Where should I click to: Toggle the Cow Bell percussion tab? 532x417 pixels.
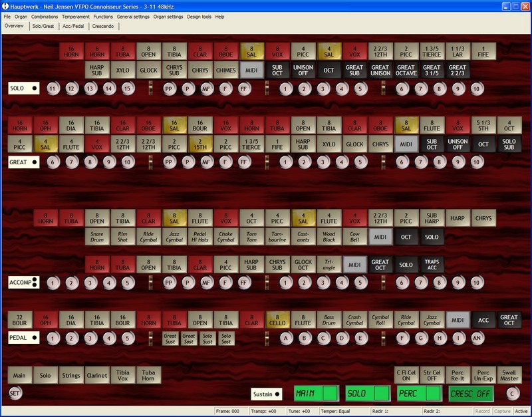pos(354,237)
